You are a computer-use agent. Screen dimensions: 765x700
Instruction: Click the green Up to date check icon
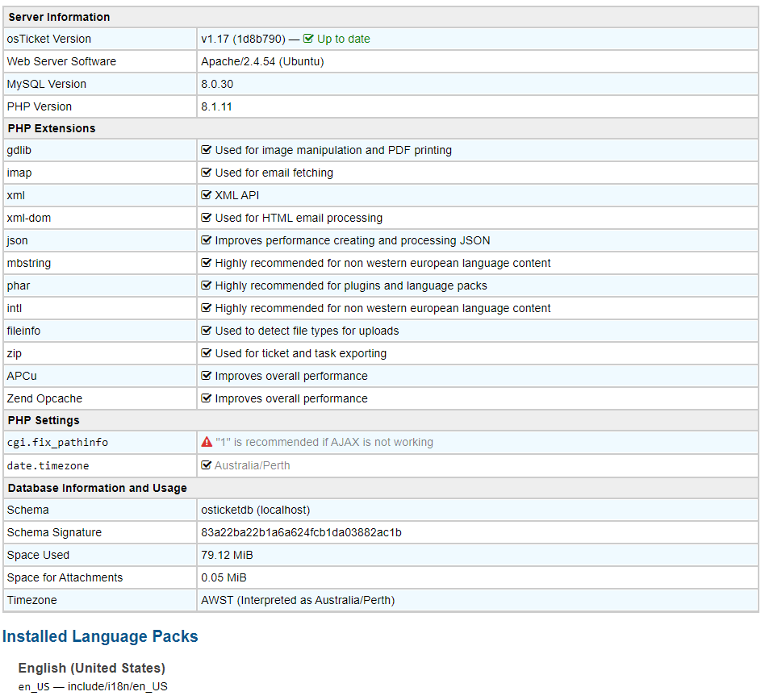pyautogui.click(x=308, y=39)
